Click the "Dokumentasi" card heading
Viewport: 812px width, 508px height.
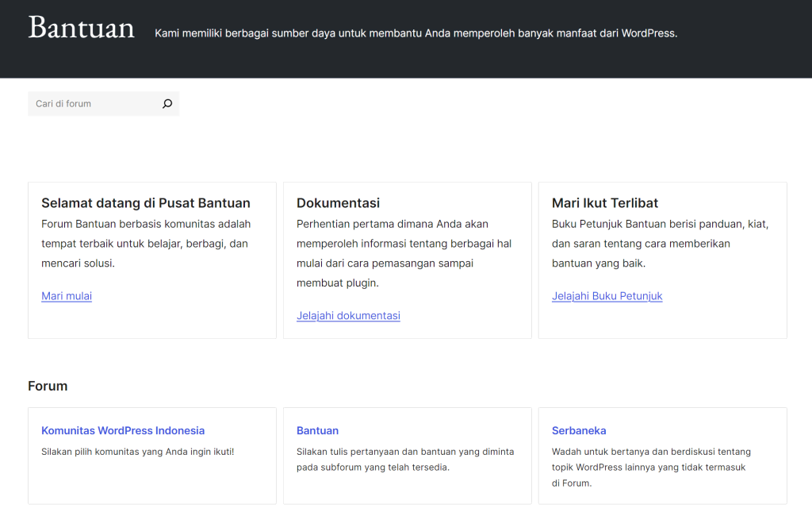click(x=338, y=203)
